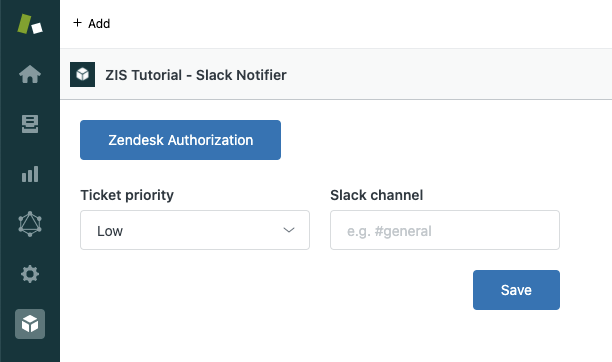Click the Slack channel label

click(377, 195)
